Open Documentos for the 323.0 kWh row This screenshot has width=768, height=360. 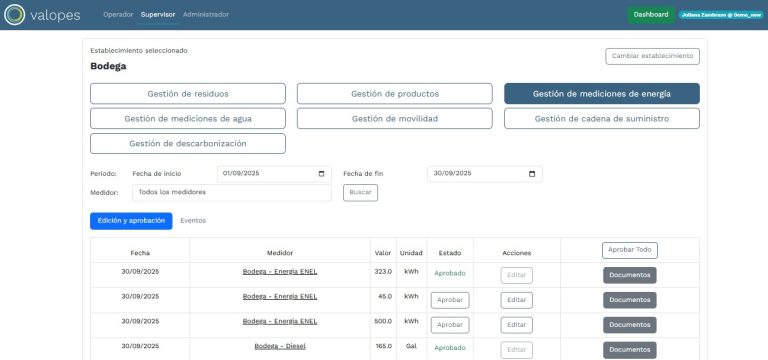click(629, 275)
